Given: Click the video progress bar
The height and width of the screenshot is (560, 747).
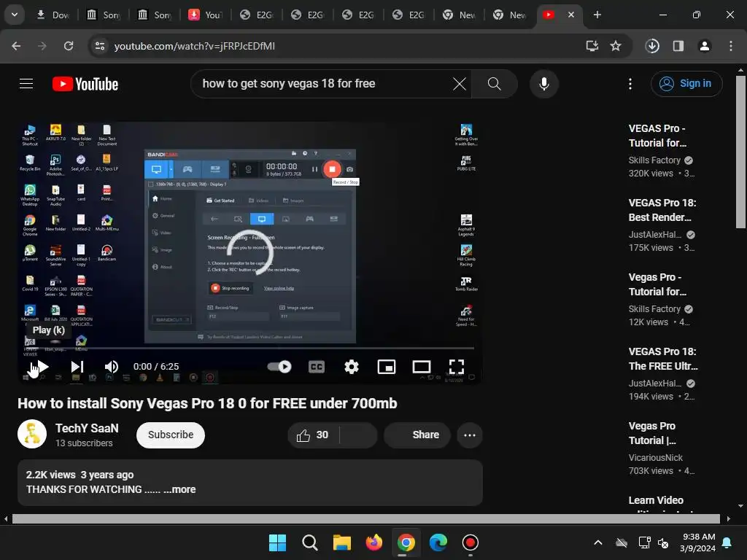Looking at the screenshot, I should pyautogui.click(x=249, y=348).
